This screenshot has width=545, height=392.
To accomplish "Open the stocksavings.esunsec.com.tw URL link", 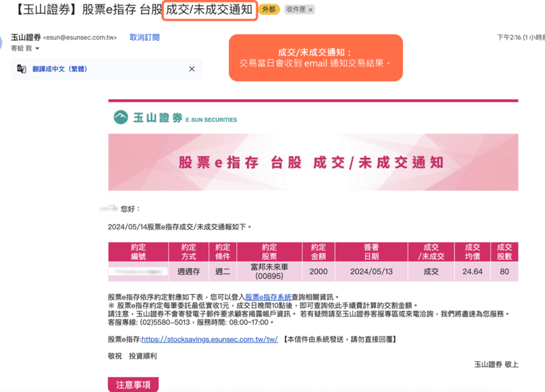I will click(210, 339).
